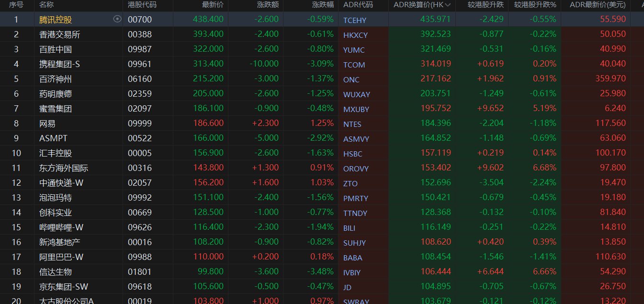Click the NTES ADR code
Viewport: 644px width, 304px height.
(x=352, y=124)
